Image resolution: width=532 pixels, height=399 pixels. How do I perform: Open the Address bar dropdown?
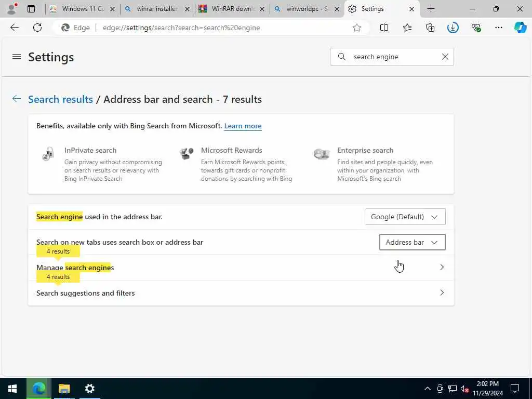412,242
